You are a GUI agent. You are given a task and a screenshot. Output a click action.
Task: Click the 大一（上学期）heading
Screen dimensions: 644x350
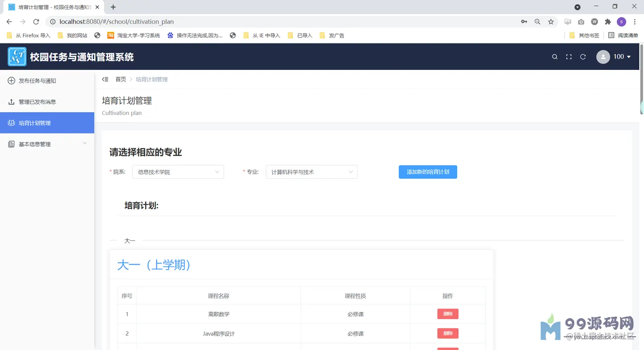click(154, 265)
